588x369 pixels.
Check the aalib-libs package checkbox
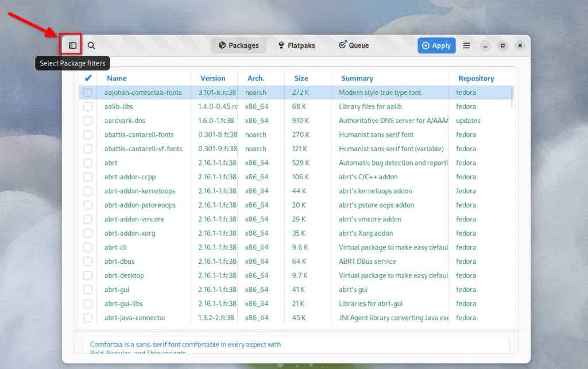click(88, 106)
